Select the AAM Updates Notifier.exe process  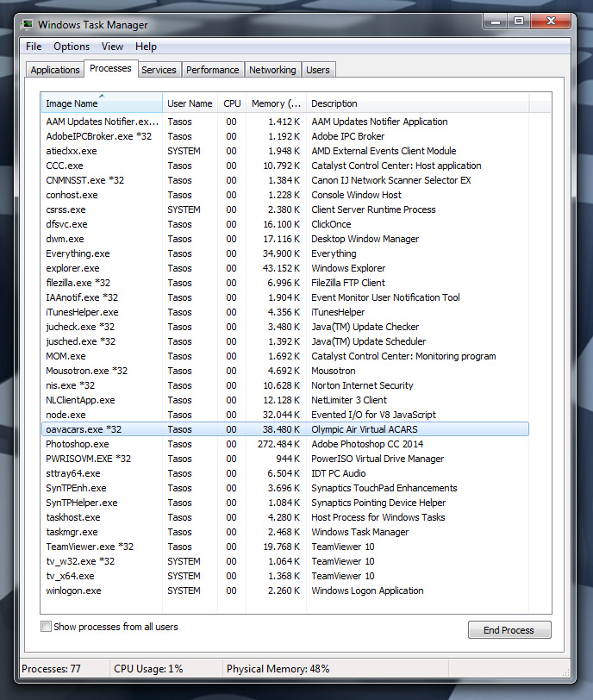285,122
